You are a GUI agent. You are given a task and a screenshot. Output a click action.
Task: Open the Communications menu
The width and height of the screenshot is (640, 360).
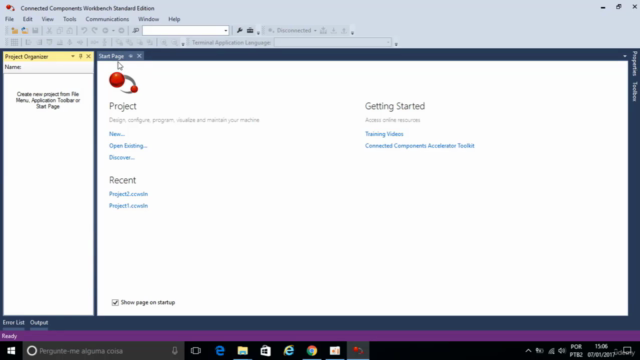[x=107, y=19]
